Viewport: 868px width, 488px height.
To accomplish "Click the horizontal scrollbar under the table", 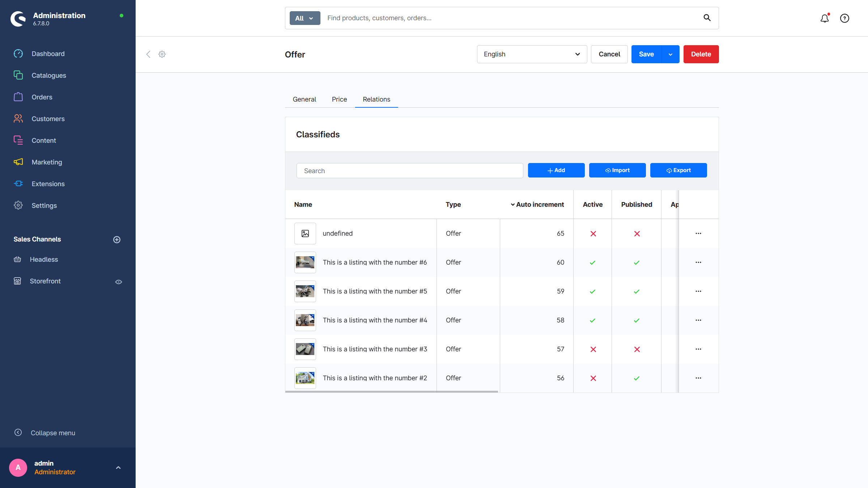I will click(x=391, y=391).
